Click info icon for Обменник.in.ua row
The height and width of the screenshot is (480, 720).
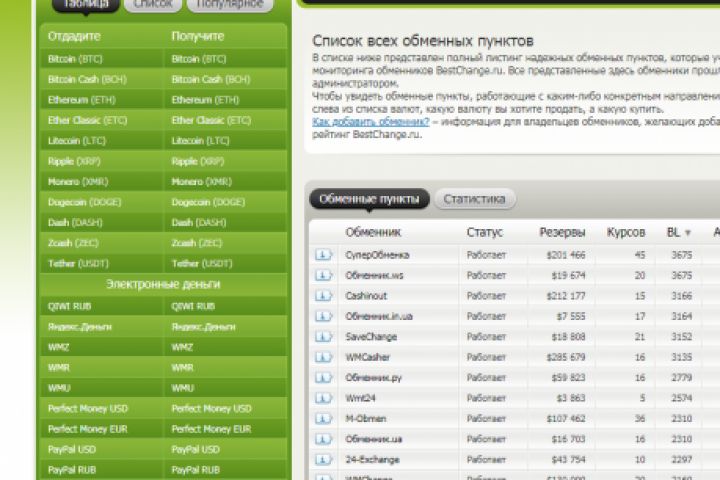tap(323, 316)
